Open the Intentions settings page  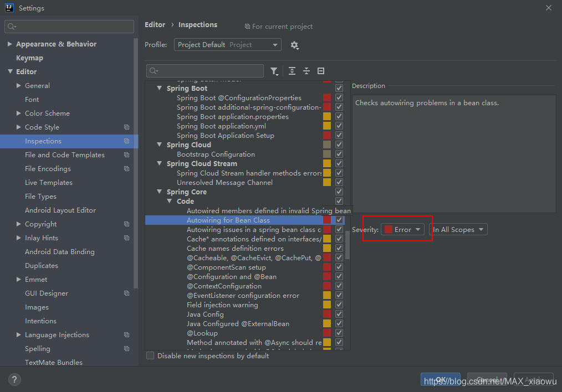(40, 321)
